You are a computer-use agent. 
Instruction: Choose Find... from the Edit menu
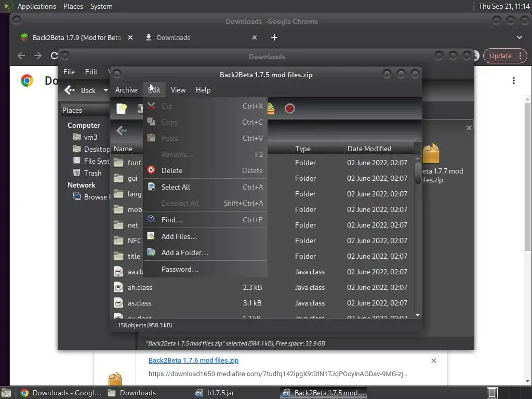[205, 220]
